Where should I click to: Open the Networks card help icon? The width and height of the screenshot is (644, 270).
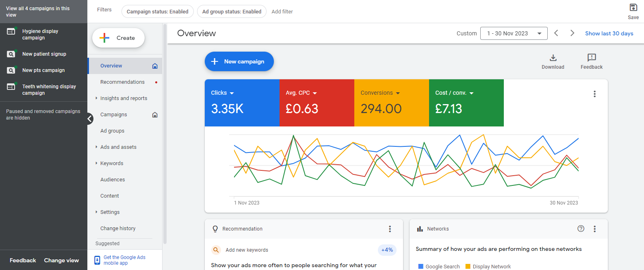coord(581,229)
